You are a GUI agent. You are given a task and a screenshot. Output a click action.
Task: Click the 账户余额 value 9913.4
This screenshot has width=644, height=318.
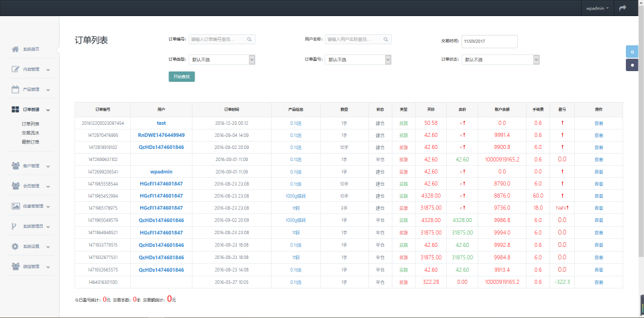coord(502,270)
